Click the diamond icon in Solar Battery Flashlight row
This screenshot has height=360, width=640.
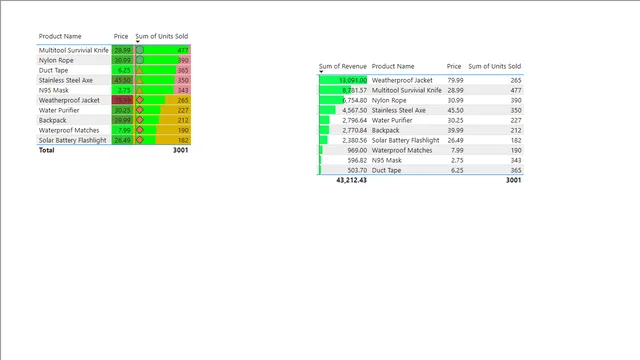(140, 140)
